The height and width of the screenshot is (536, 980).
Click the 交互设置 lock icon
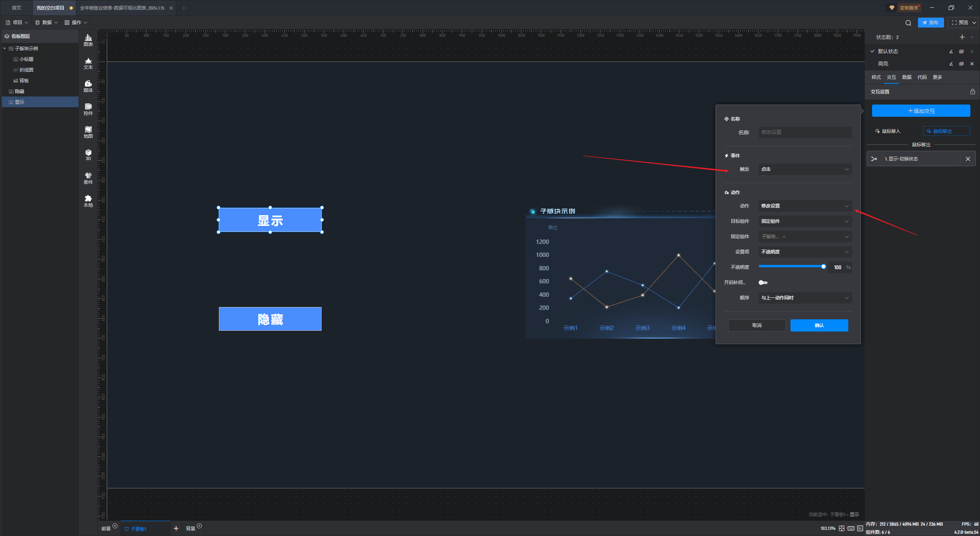click(x=972, y=92)
